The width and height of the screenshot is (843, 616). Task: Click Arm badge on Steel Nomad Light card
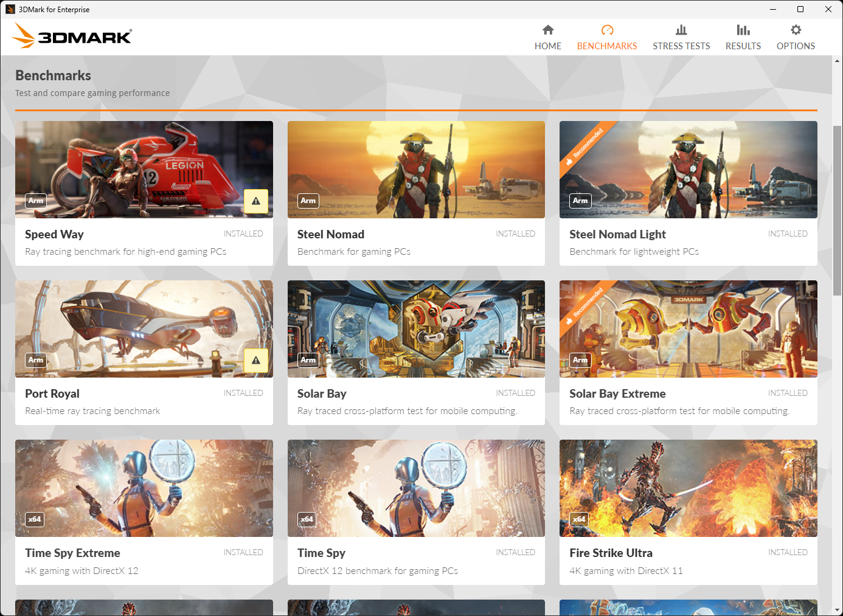pyautogui.click(x=580, y=201)
